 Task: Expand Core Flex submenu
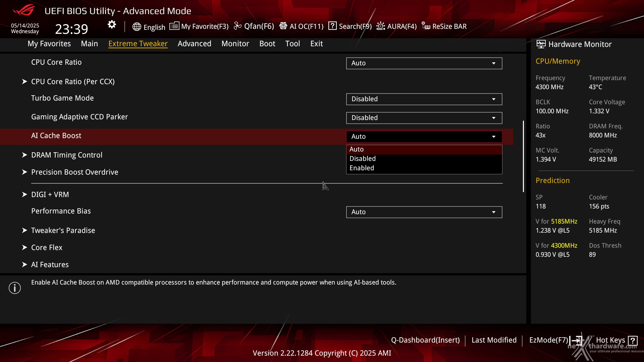tap(47, 248)
